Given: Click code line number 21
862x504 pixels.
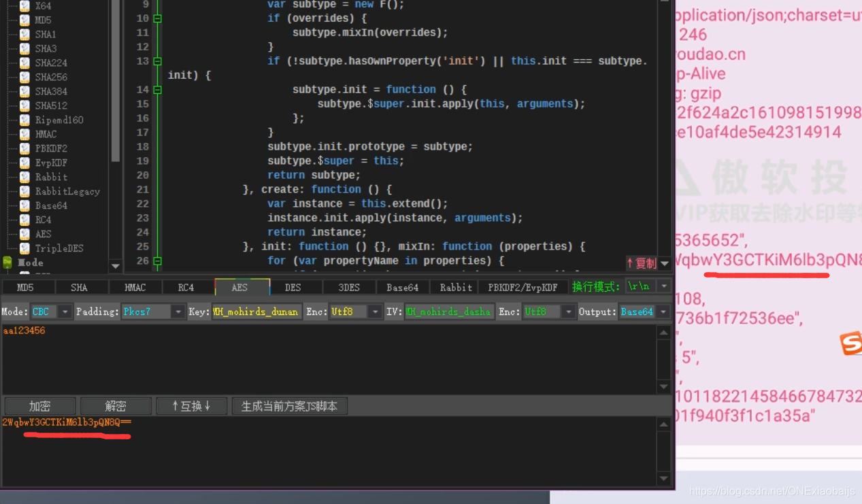Looking at the screenshot, I should 142,189.
